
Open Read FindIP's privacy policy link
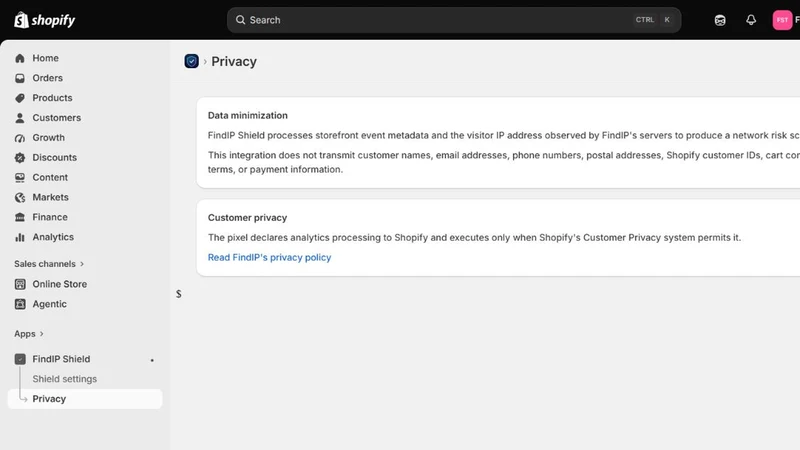(x=269, y=258)
